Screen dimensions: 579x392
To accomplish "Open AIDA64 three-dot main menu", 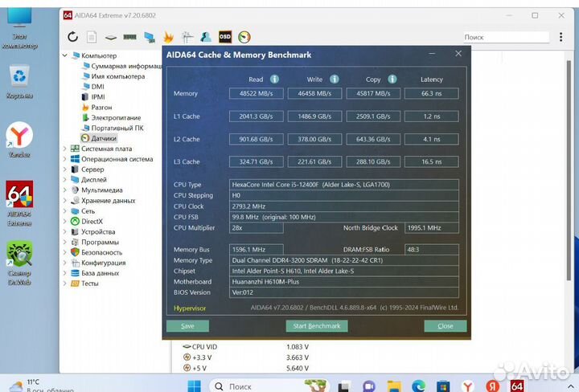I will tap(561, 37).
